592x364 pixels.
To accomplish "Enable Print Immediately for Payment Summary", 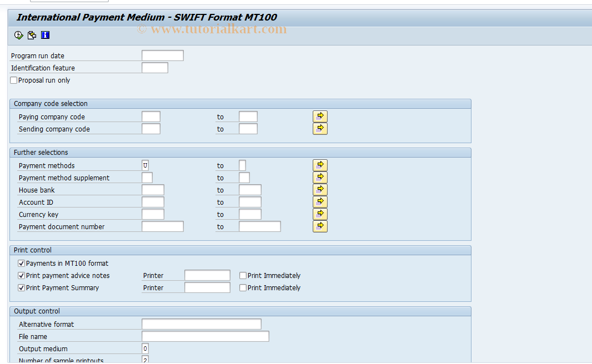I will coord(243,287).
